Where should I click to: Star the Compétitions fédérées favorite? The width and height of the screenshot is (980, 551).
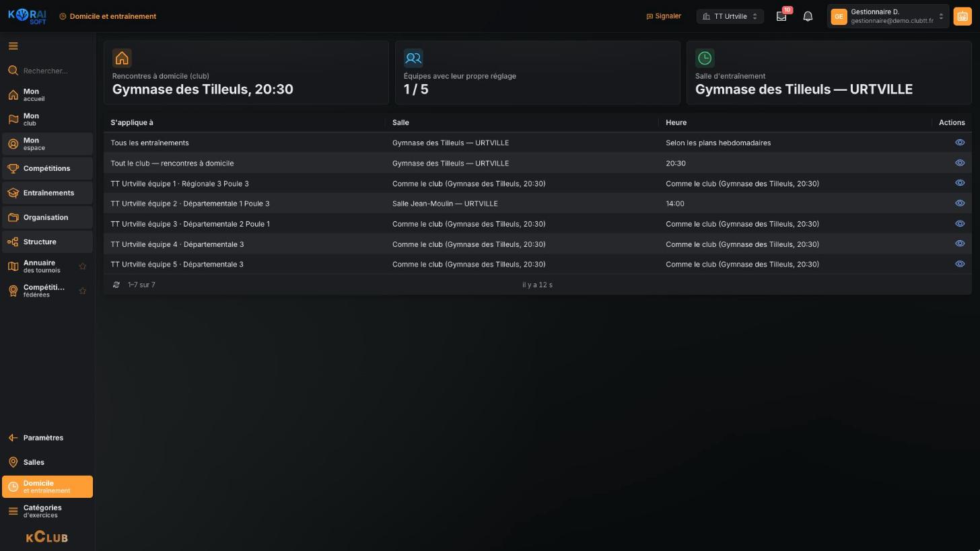point(83,291)
